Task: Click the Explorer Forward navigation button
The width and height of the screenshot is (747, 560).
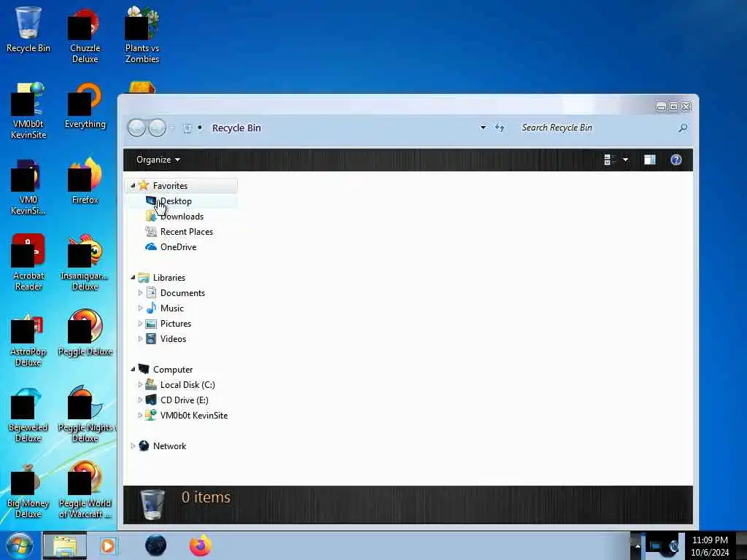Action: (x=158, y=128)
